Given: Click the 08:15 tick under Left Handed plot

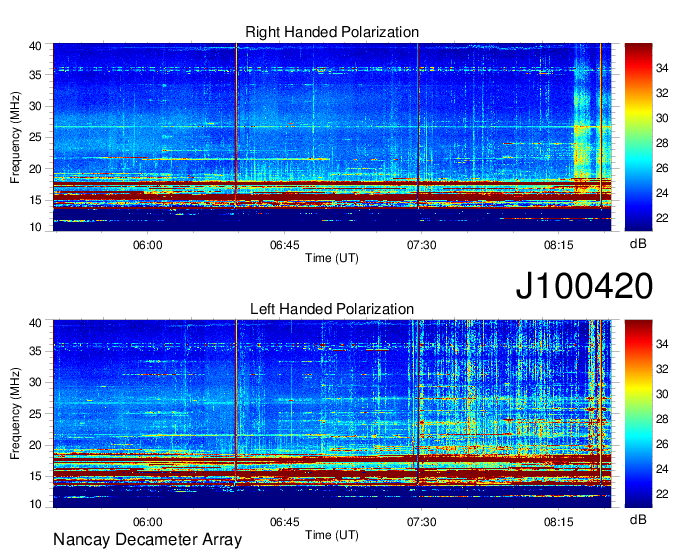Looking at the screenshot, I should tap(559, 522).
